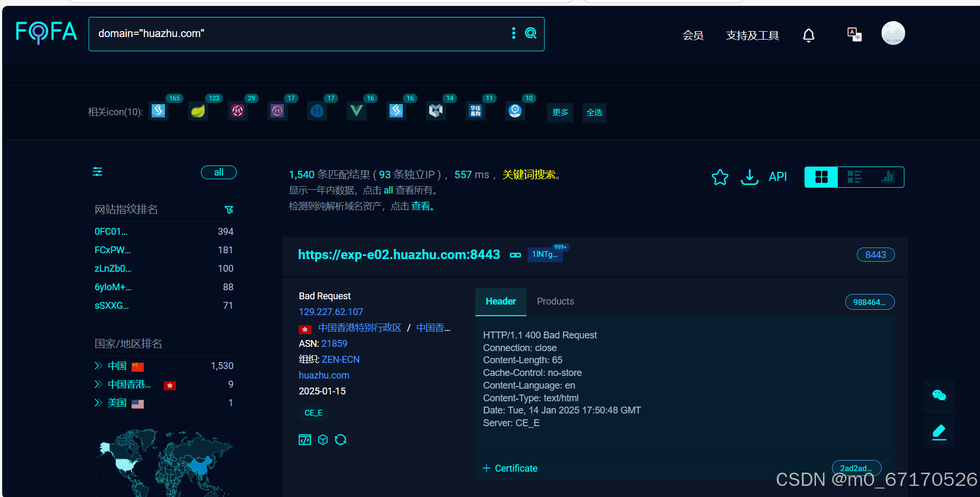Viewport: 980px width, 497px height.
Task: Open the 支持及工具 menu
Action: pos(752,35)
